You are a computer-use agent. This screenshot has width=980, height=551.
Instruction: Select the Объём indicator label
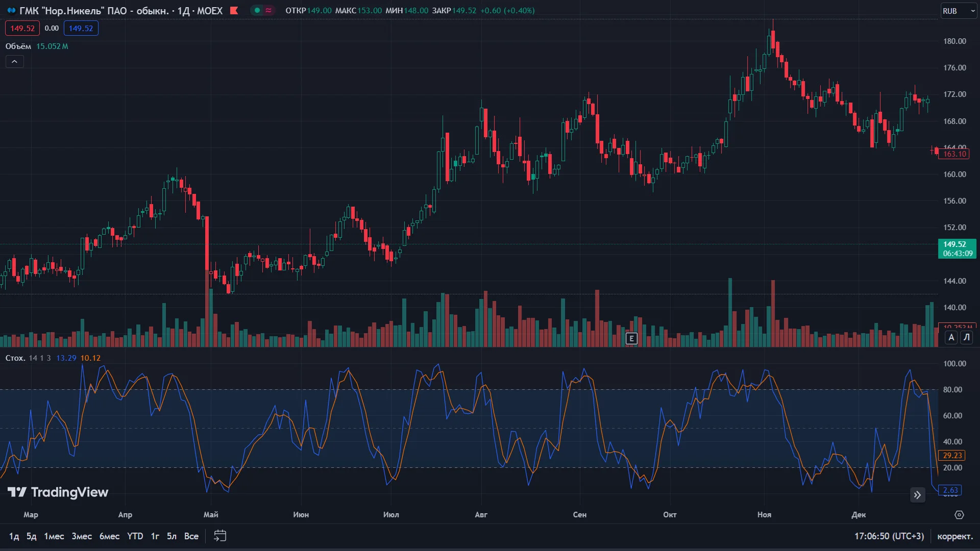pyautogui.click(x=18, y=46)
